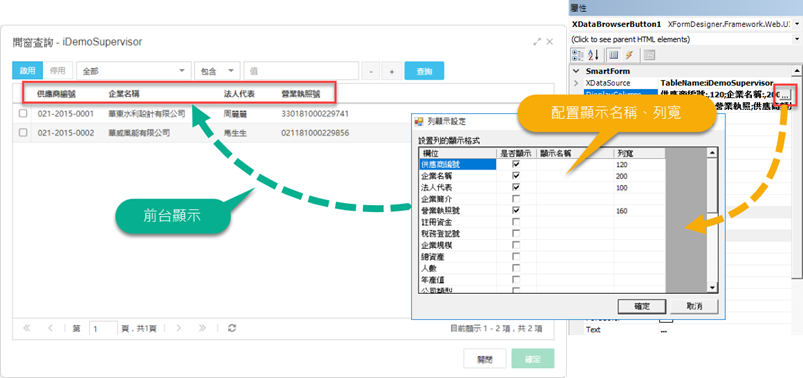Check the row 021-2015-0001 checkbox
803x378 pixels.
23,113
